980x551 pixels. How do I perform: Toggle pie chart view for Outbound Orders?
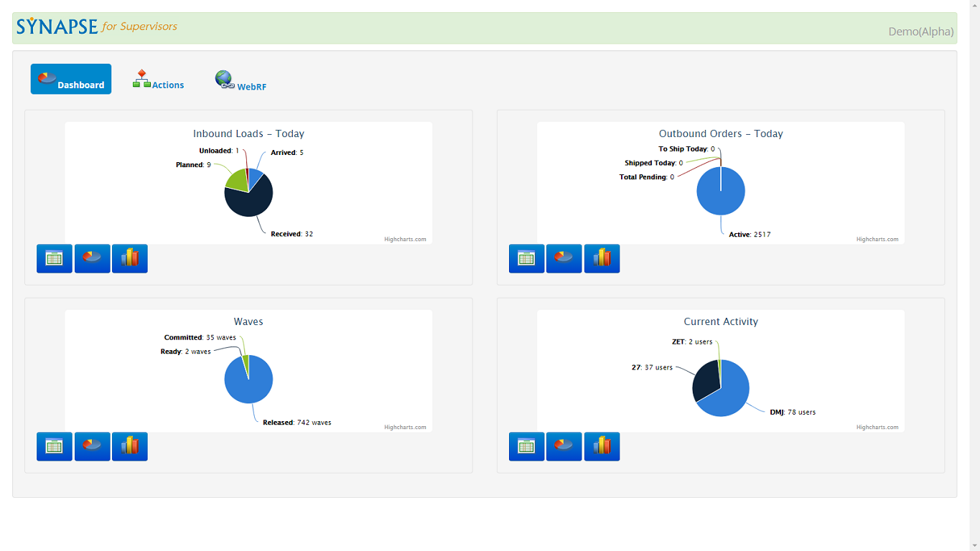click(564, 258)
